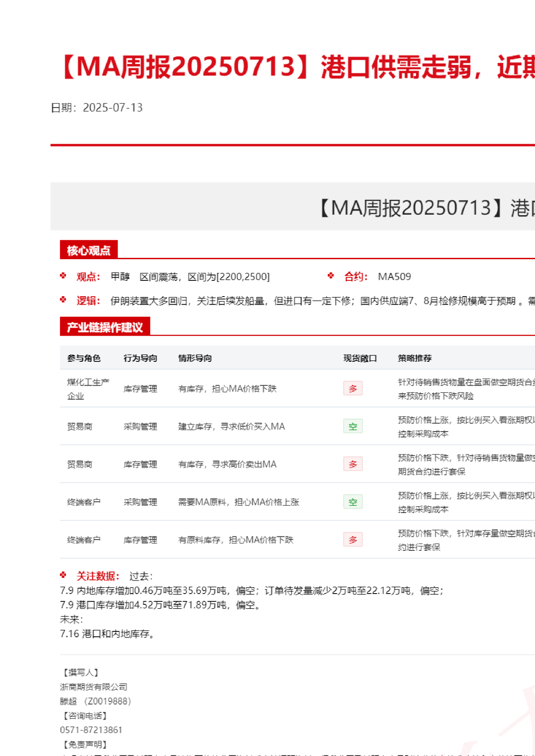The image size is (535, 756).
Task: Click the phone number 0571-87213861
Action: pyautogui.click(x=91, y=730)
